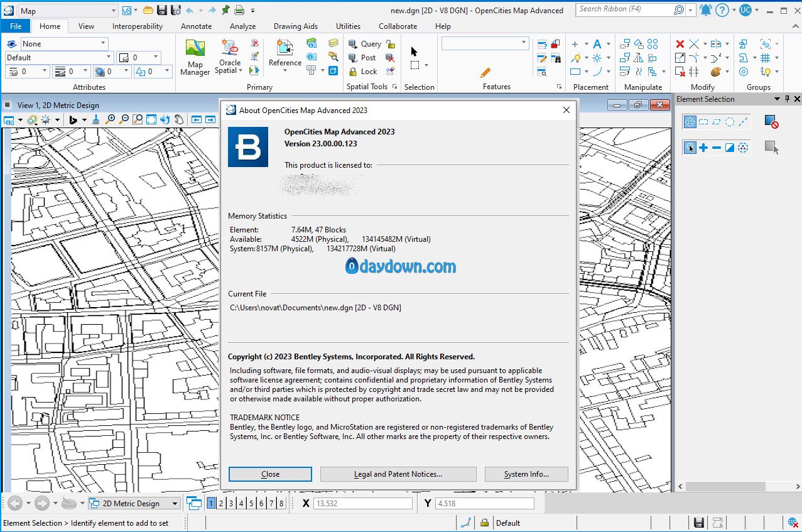Expand the Reference button dropdown arrow
This screenshot has height=532, width=802.
tap(285, 70)
